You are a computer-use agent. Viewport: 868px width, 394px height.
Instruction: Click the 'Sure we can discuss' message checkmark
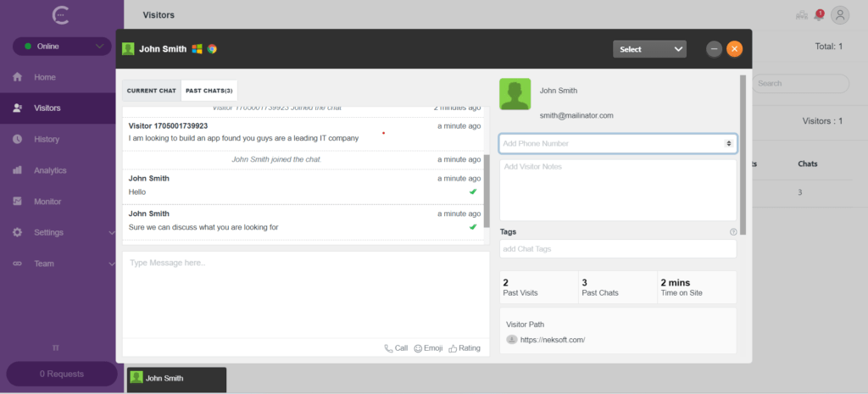click(473, 227)
